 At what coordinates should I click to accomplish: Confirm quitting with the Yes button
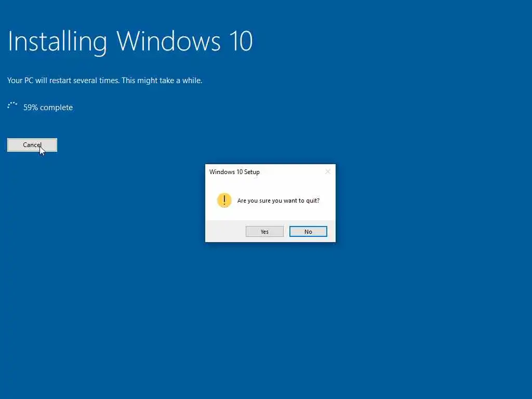click(x=264, y=231)
